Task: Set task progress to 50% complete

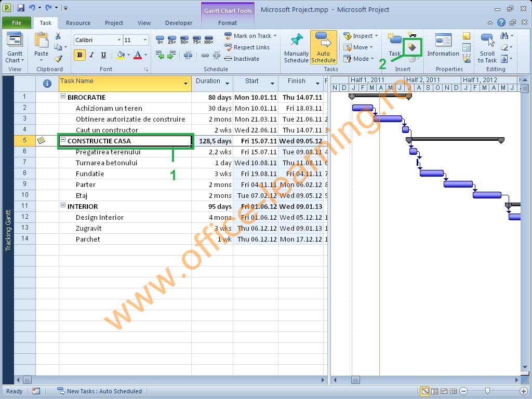Action: [184, 39]
